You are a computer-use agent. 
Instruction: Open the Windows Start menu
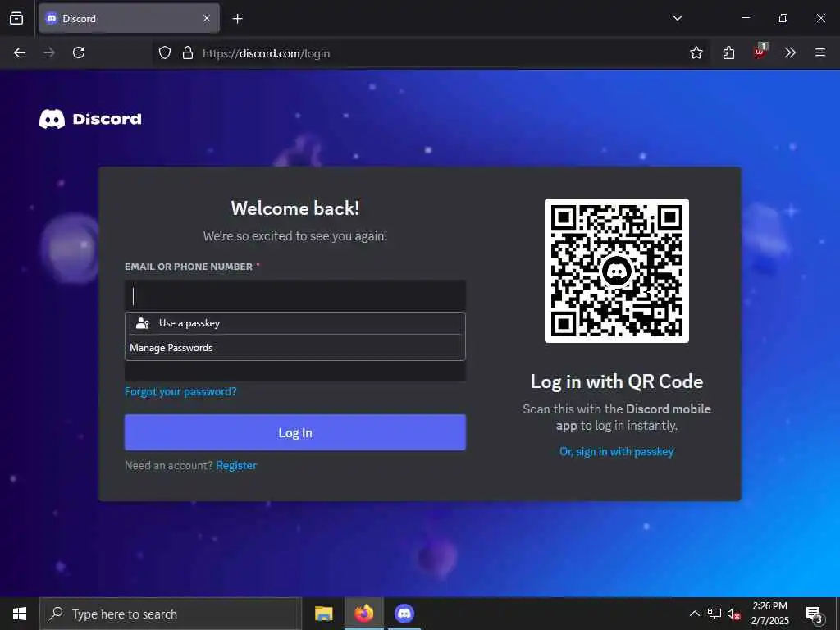[20, 614]
